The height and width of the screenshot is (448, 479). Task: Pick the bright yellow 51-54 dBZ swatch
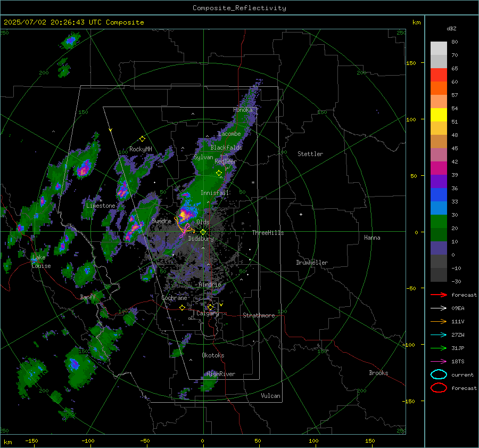pyautogui.click(x=439, y=115)
